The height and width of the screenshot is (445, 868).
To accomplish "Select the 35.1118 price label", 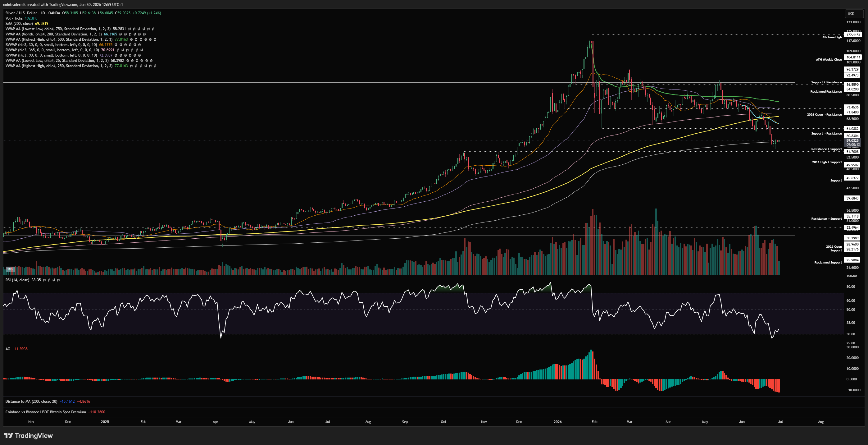I will point(852,216).
